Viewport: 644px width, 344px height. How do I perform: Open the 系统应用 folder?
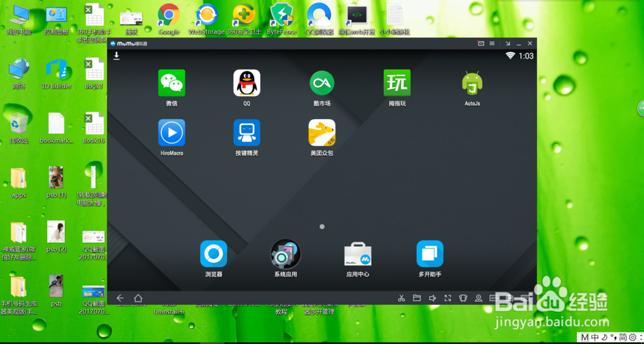coord(285,254)
